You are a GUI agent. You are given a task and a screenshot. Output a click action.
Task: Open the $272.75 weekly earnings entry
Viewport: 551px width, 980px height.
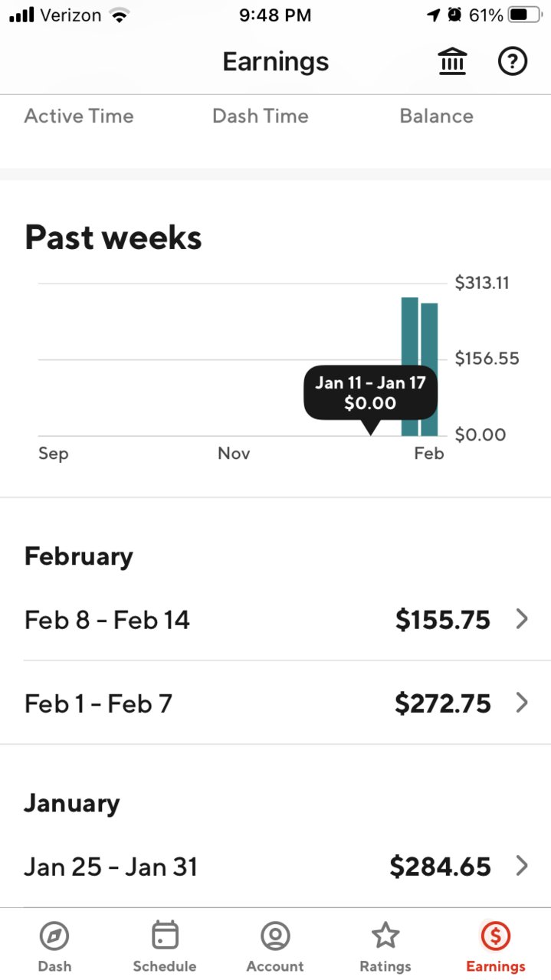[x=275, y=703]
